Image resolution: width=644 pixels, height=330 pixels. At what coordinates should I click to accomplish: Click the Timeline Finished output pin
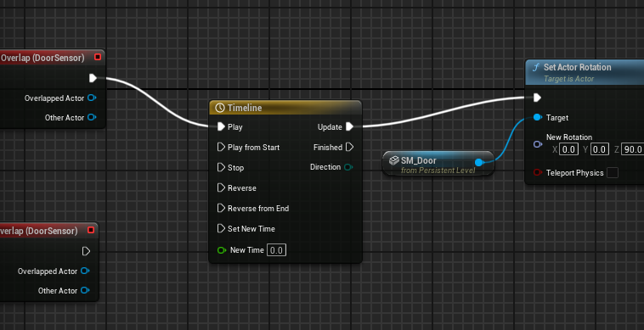click(x=349, y=147)
